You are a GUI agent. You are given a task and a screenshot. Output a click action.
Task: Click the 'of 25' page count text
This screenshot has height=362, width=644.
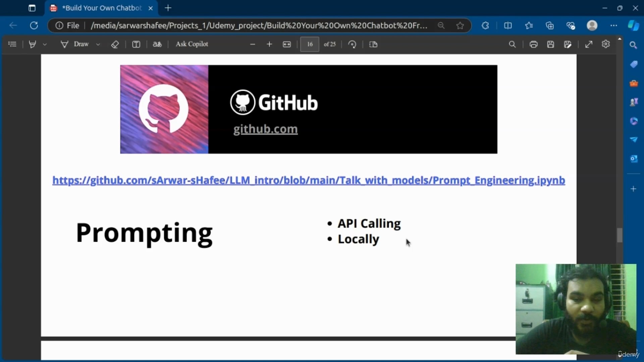click(330, 44)
